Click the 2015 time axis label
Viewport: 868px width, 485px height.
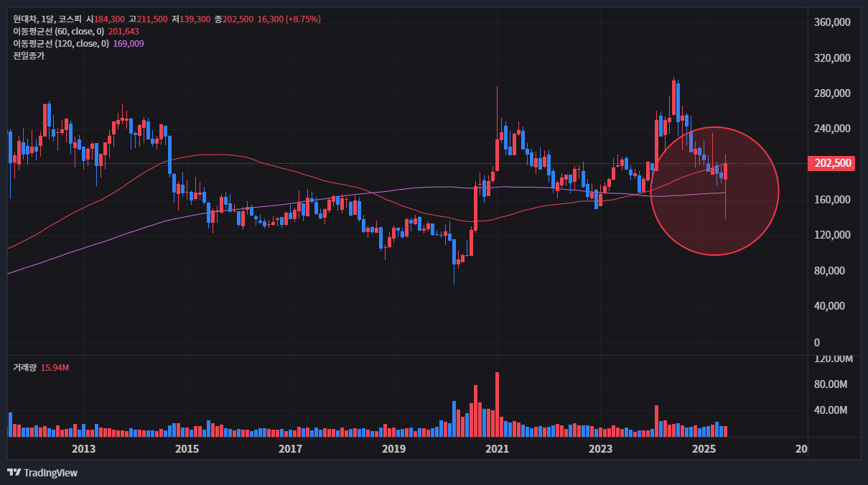pos(187,449)
